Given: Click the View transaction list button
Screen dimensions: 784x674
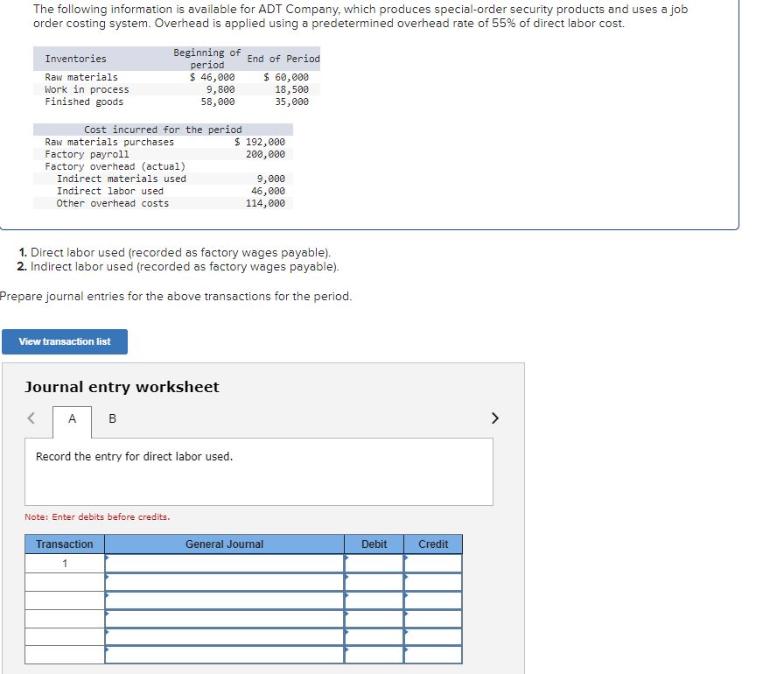Looking at the screenshot, I should pyautogui.click(x=65, y=341).
